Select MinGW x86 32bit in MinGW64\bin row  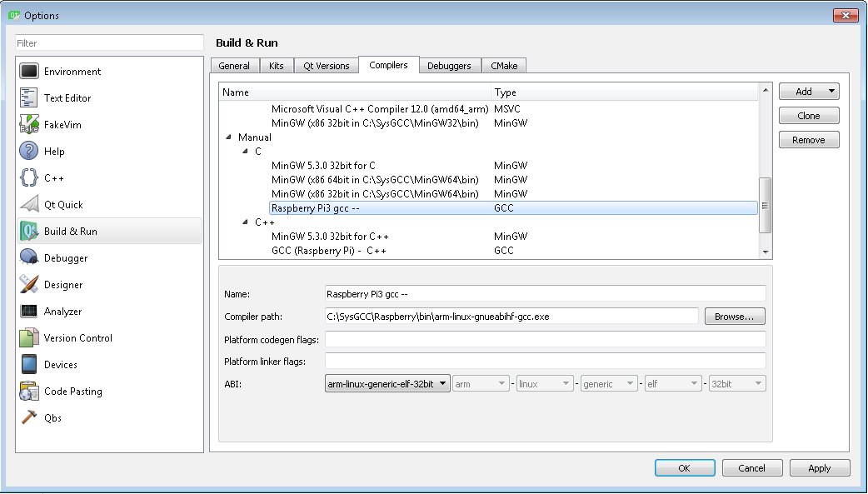pyautogui.click(x=375, y=194)
